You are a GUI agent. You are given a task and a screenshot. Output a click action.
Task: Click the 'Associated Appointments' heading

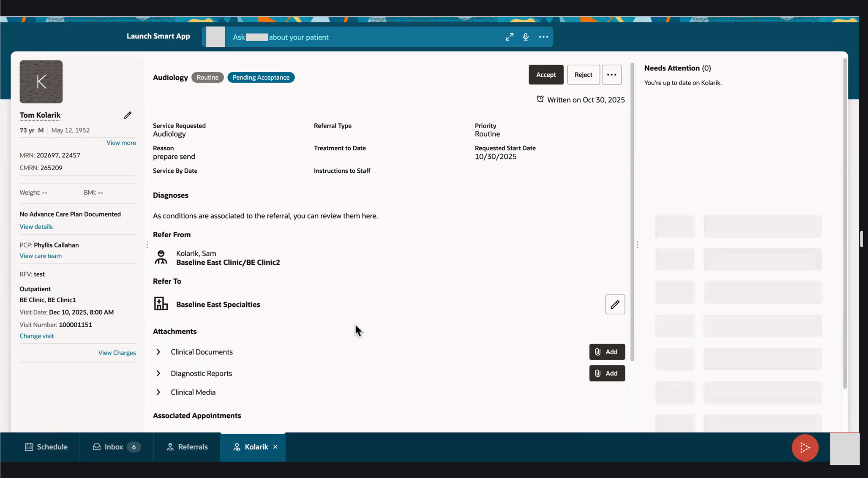click(x=197, y=416)
